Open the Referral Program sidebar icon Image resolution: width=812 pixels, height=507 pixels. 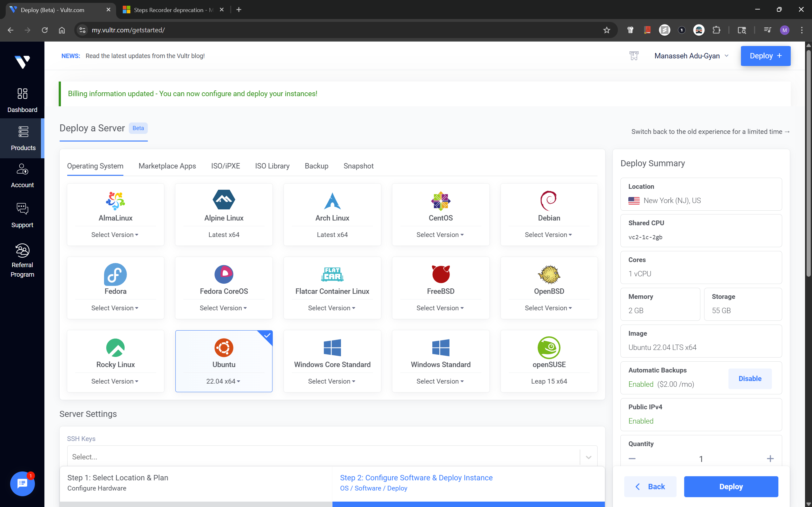tap(22, 260)
